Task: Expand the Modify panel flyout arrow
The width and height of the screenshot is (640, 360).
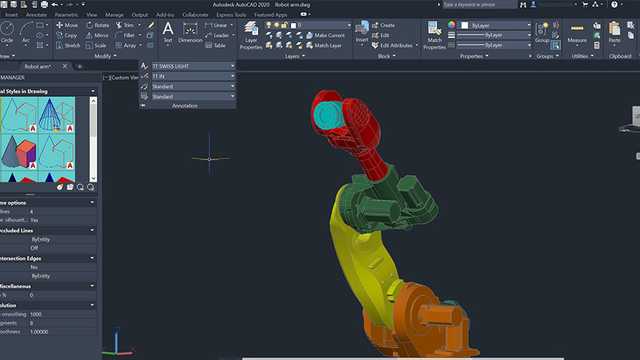Action: point(115,56)
